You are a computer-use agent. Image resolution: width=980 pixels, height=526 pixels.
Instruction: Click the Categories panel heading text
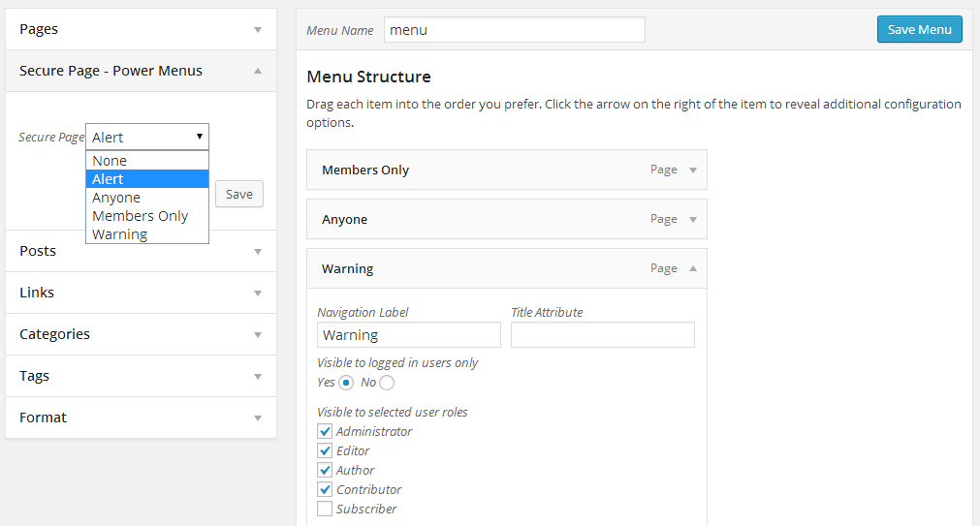tap(54, 334)
